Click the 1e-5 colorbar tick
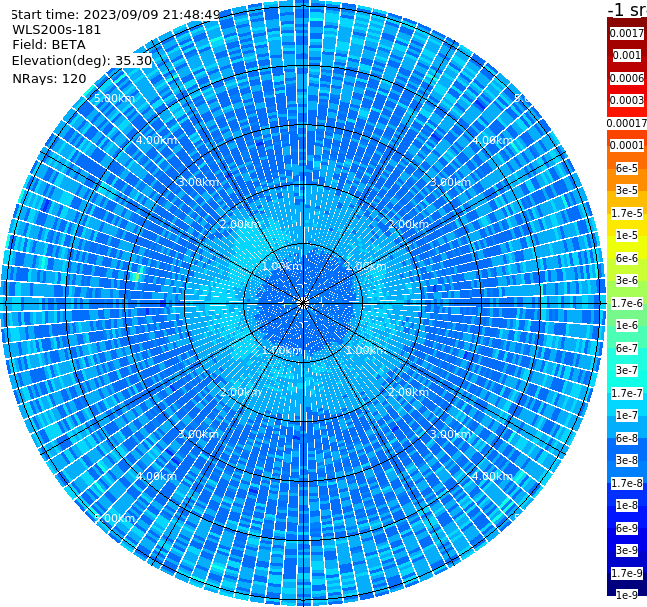 click(x=627, y=235)
